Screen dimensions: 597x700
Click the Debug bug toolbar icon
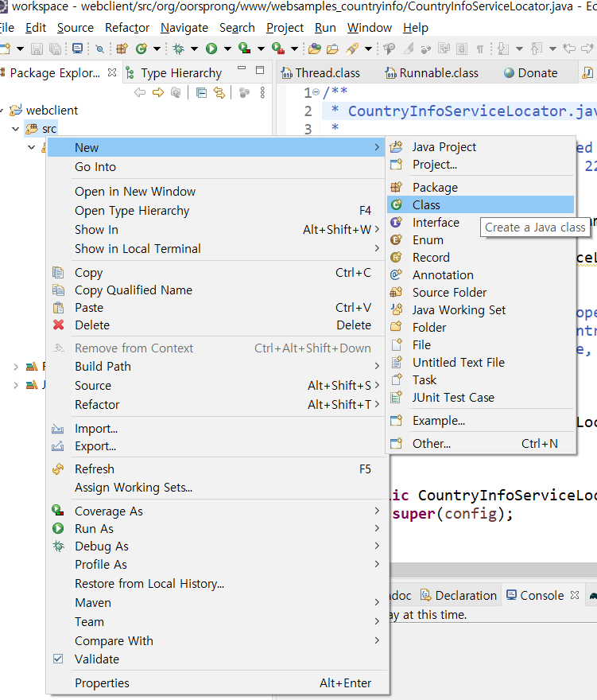click(180, 49)
